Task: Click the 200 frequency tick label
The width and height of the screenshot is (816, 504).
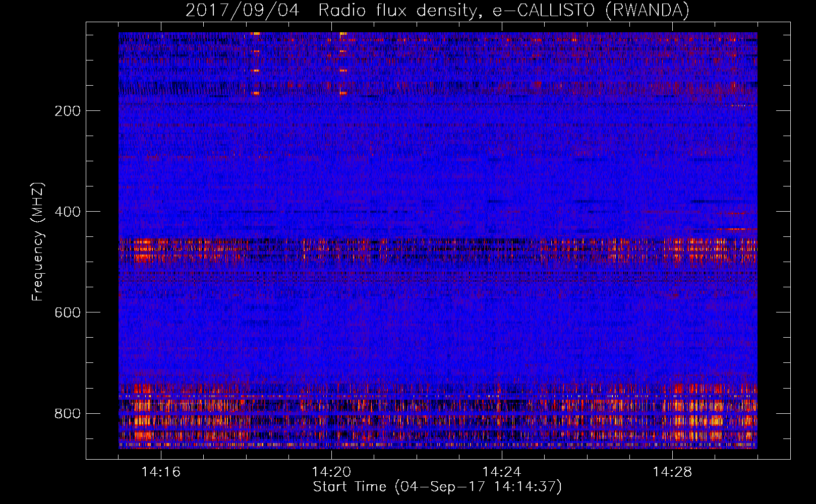Action: [x=68, y=111]
